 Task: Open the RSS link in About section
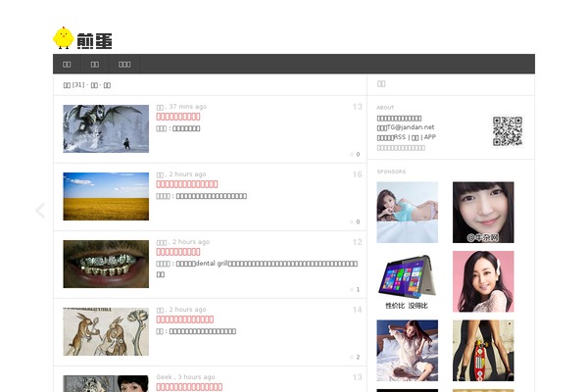(x=400, y=137)
